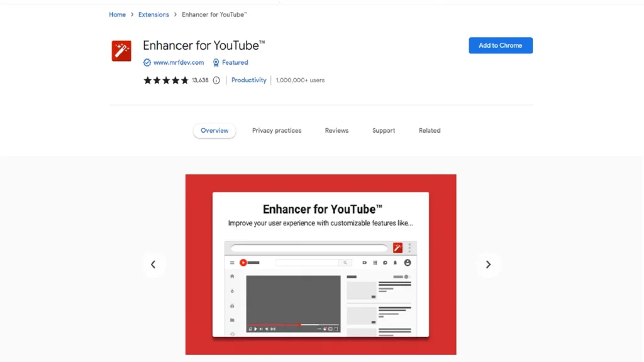Image resolution: width=644 pixels, height=362 pixels.
Task: Open the Productivity category link
Action: [249, 80]
